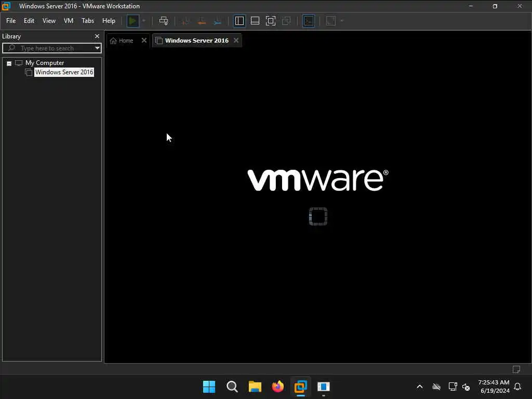
Task: Open the stretch display dropdown arrow
Action: 342,21
